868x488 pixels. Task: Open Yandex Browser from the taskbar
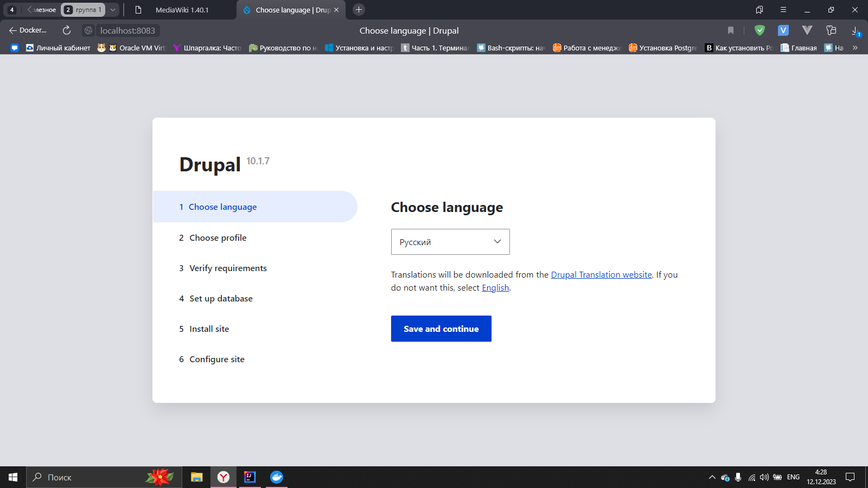coord(224,477)
